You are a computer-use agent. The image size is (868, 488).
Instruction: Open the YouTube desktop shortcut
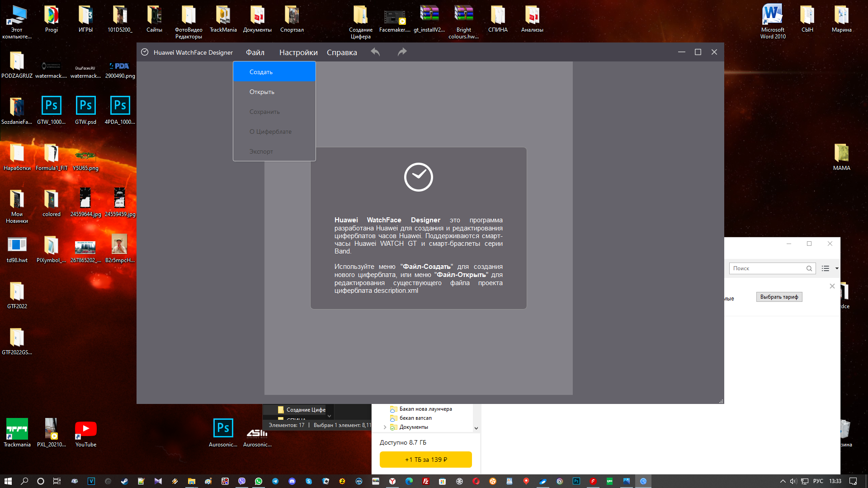pos(86,433)
